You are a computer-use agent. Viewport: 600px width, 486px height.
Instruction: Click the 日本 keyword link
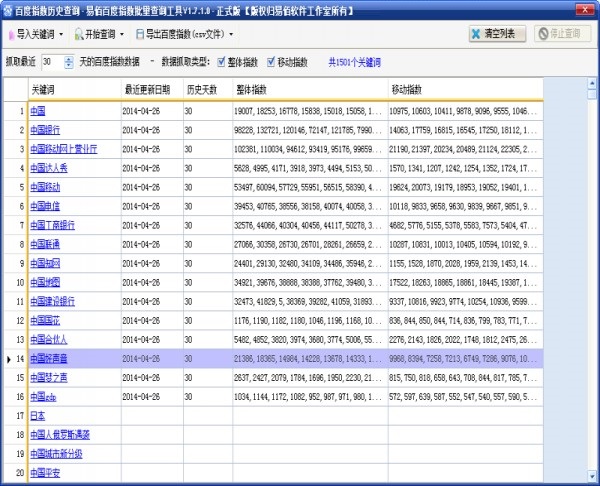[x=37, y=414]
